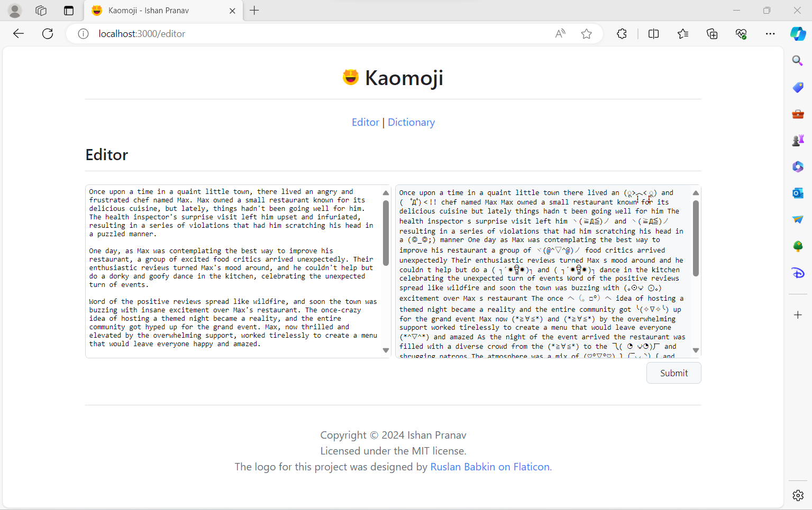Viewport: 812px width, 510px height.
Task: Select the Kaomoji - Ishan Pranav browser tab
Action: tap(164, 11)
